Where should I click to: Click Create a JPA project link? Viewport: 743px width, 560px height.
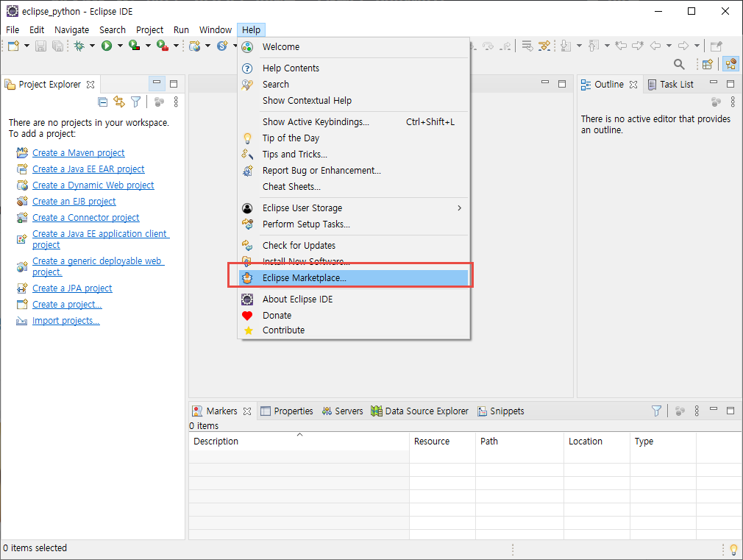[x=73, y=288]
